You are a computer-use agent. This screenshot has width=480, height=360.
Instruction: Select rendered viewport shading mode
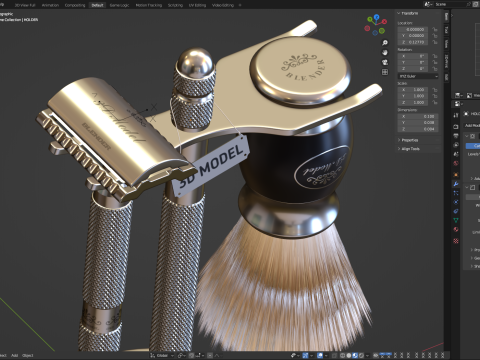coord(361,355)
